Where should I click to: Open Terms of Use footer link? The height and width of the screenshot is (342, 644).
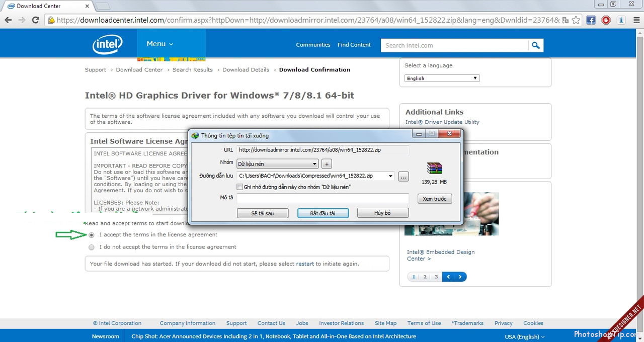point(424,323)
